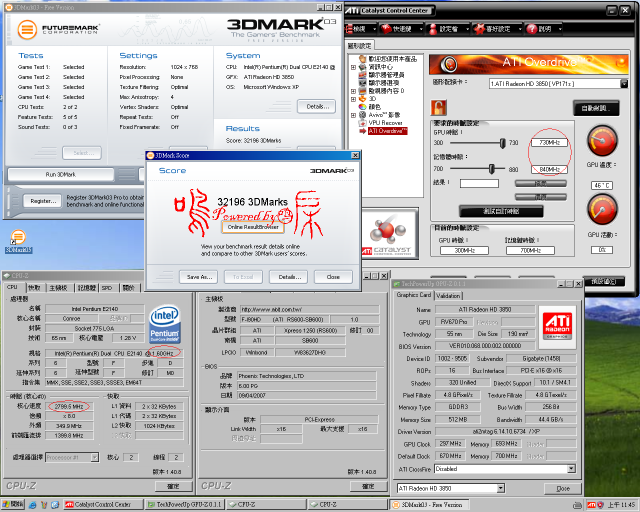Switch to the 記憶體 memory tab in CPU-Z

coord(87,288)
